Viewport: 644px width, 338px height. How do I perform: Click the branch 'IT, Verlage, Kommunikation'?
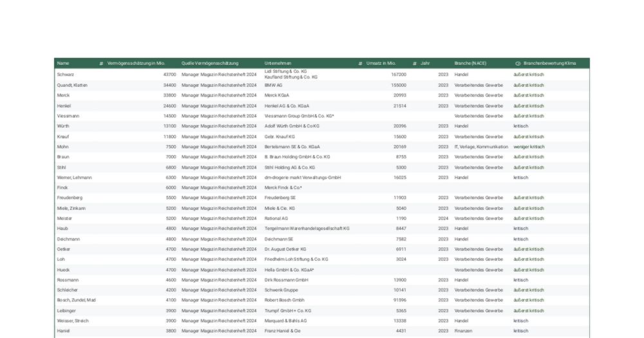coord(481,147)
